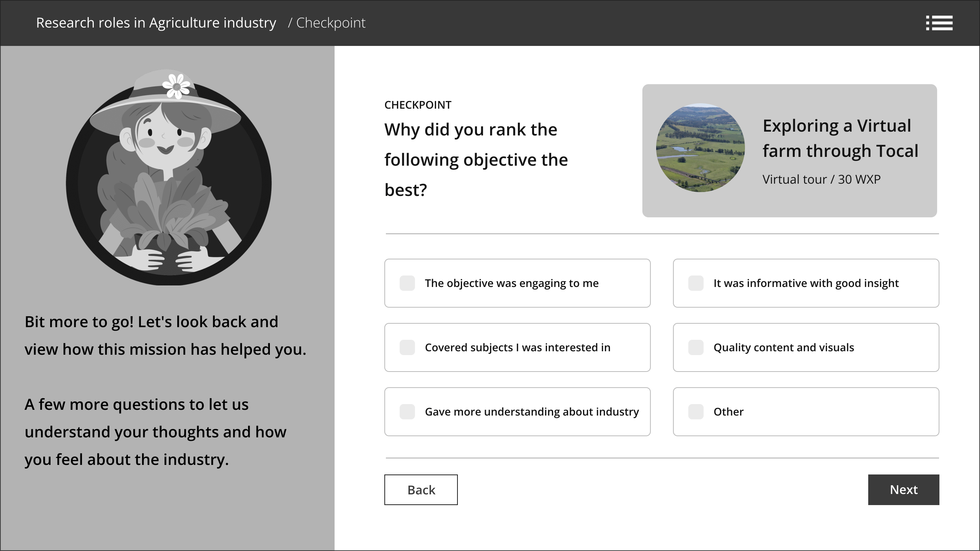Check the 'Other' option box
Viewport: 980px width, 551px height.
coord(696,412)
